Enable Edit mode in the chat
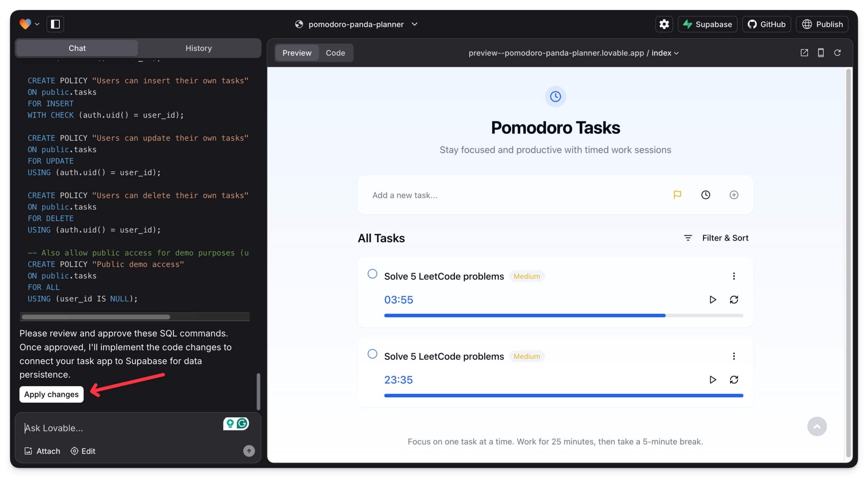 (83, 451)
